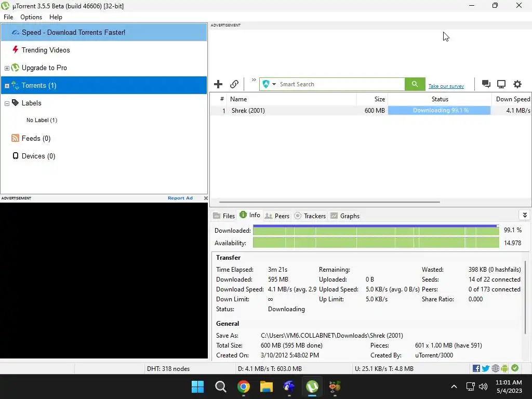The image size is (532, 399).
Task: Switch to the Peers tab
Action: pyautogui.click(x=277, y=216)
